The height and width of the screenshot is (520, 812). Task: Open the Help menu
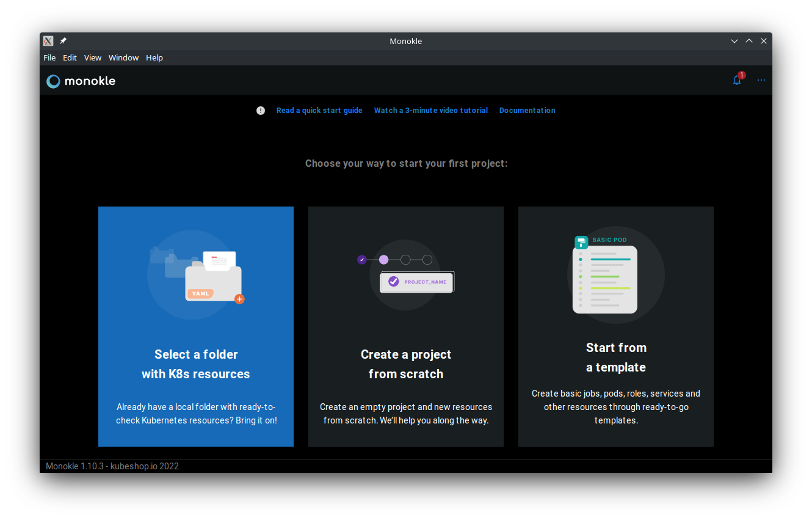point(154,57)
